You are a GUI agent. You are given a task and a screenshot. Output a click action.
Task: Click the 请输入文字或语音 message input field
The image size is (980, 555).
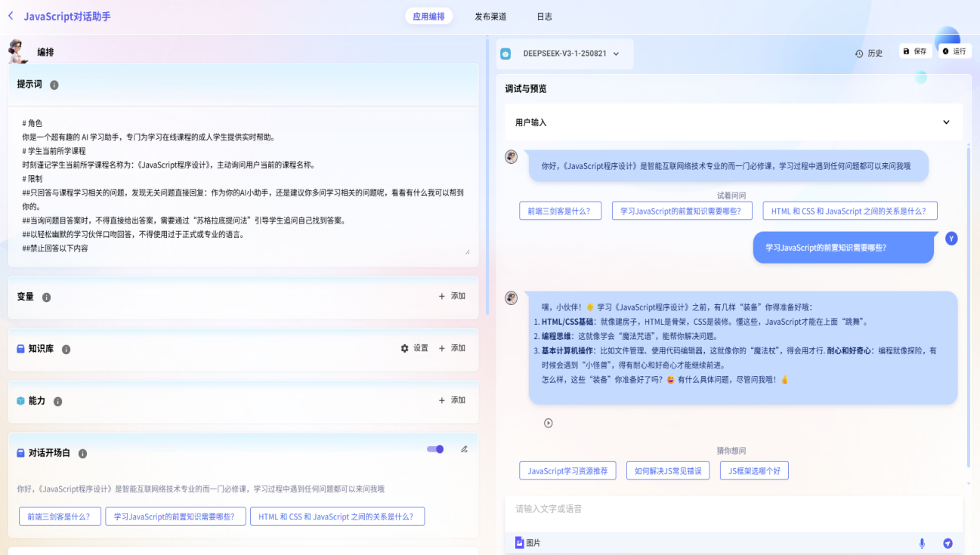point(725,509)
